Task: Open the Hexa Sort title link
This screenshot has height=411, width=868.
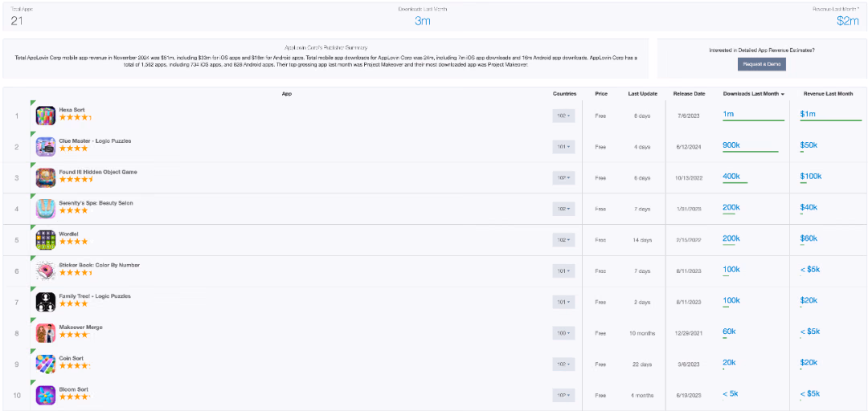Action: pos(72,110)
